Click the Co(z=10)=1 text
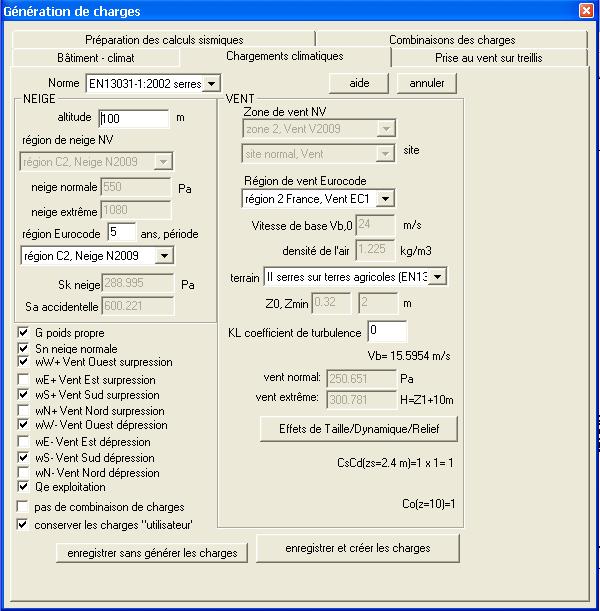 click(428, 504)
